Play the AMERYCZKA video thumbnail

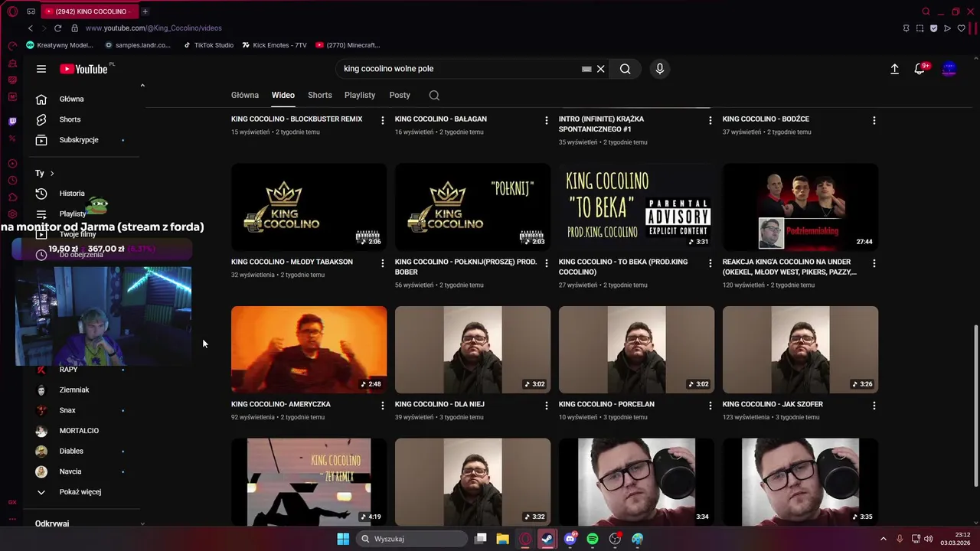tap(309, 350)
